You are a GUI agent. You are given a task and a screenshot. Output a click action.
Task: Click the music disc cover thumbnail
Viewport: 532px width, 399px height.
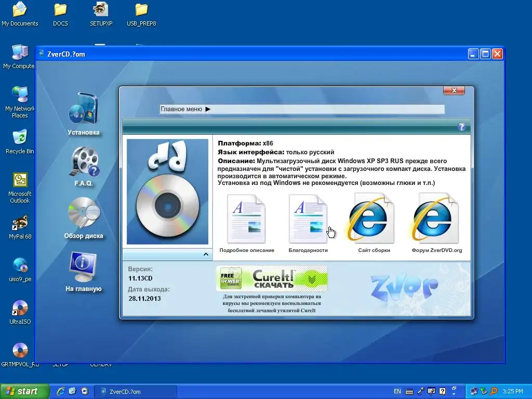click(168, 192)
